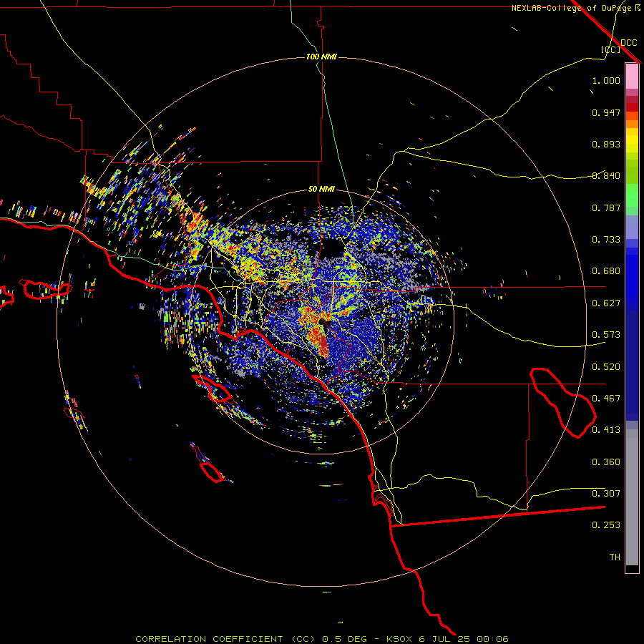This screenshot has width=644, height=644.
Task: Click the [CC] label above the color scale
Action: tap(611, 49)
